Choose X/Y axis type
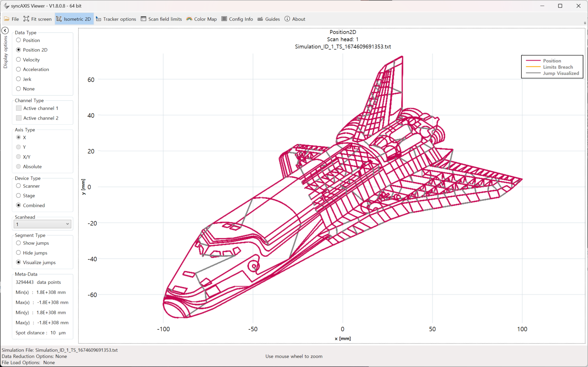 [x=18, y=157]
